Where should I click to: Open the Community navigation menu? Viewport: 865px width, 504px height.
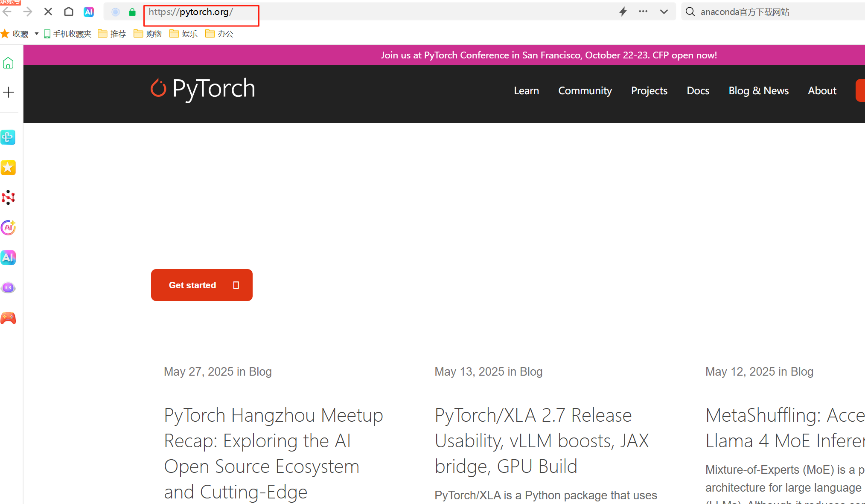(x=585, y=91)
